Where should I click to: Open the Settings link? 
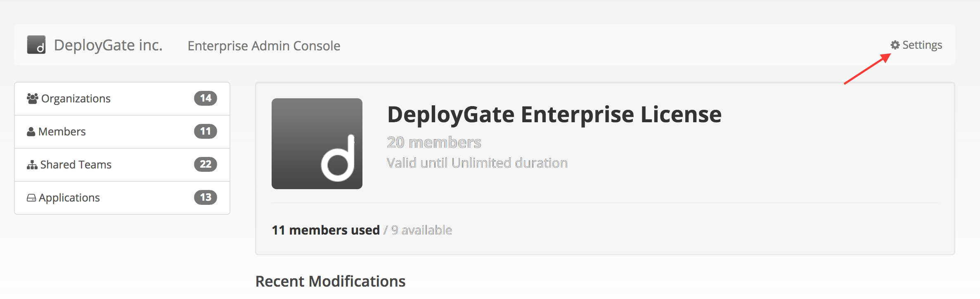(916, 45)
